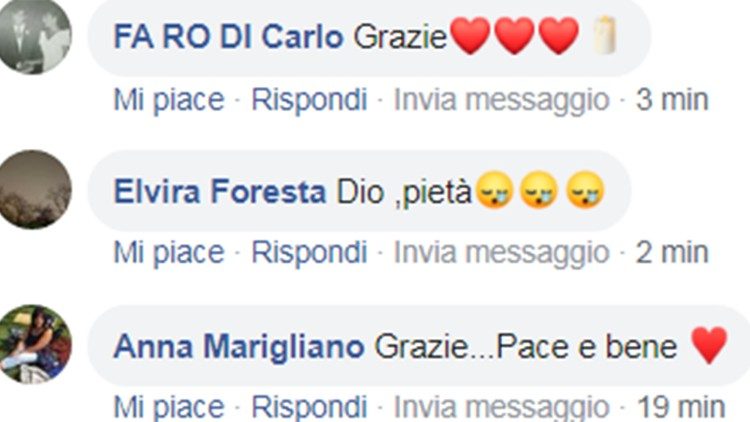Open FA RO DI Carlo's profile picture
Image resolution: width=750 pixels, height=422 pixels.
point(34,36)
